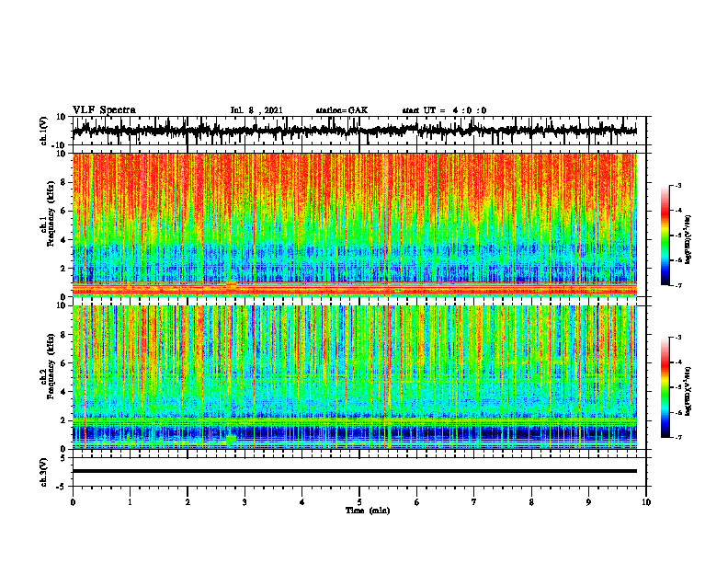
Task: Click the ch.1 spectrogram "2" kHz tick label
Action: (x=63, y=268)
